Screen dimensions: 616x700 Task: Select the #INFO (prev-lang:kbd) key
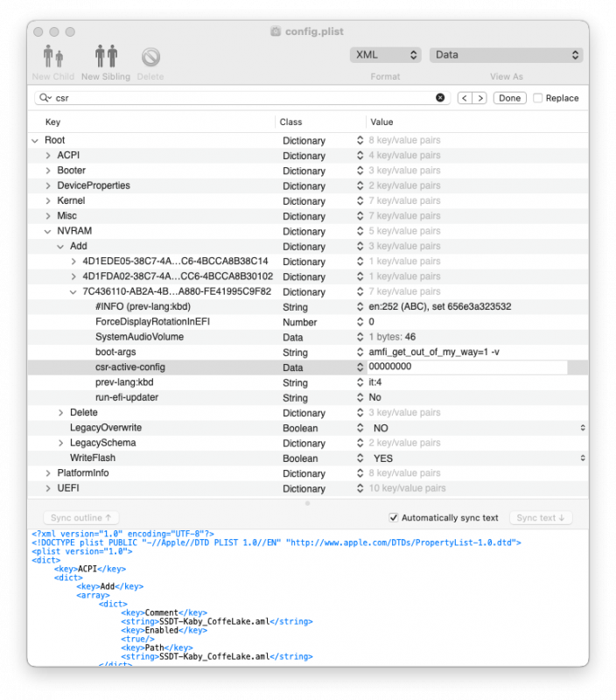[143, 307]
